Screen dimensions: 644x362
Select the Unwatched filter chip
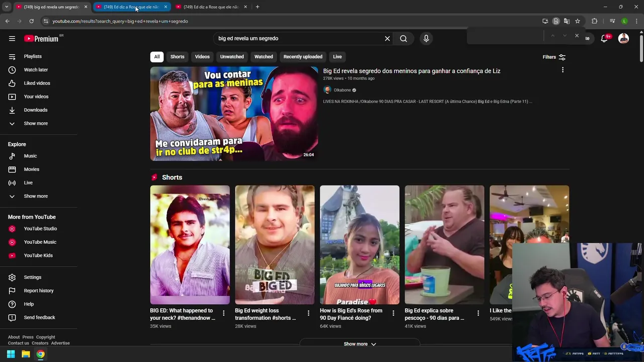[x=232, y=57]
